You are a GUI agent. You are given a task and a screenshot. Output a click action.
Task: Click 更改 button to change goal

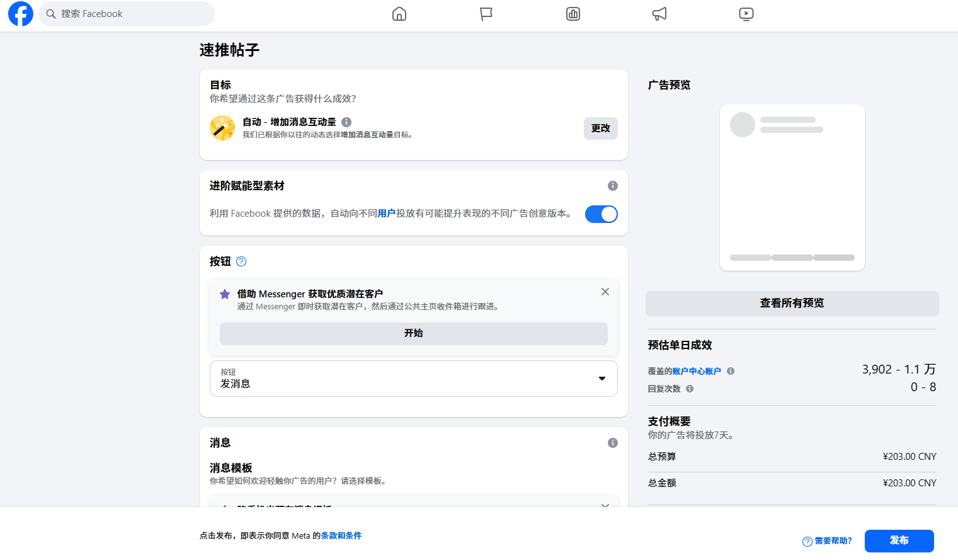coord(601,129)
